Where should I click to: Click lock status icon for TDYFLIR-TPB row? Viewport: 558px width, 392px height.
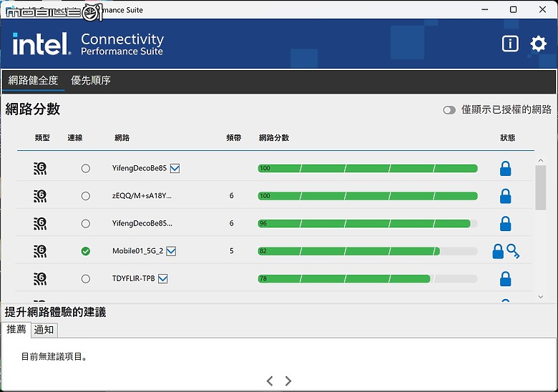pos(505,278)
